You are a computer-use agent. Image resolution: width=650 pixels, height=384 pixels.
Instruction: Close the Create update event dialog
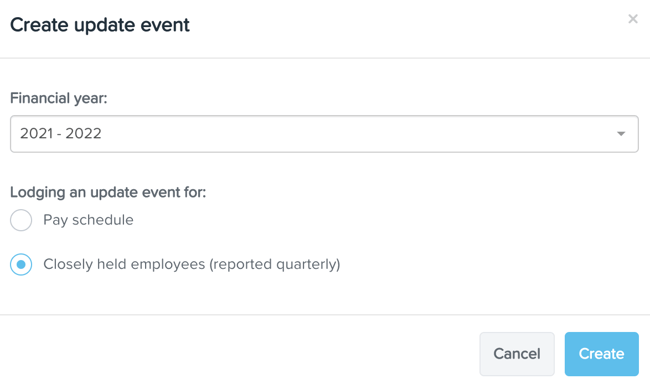[x=633, y=19]
